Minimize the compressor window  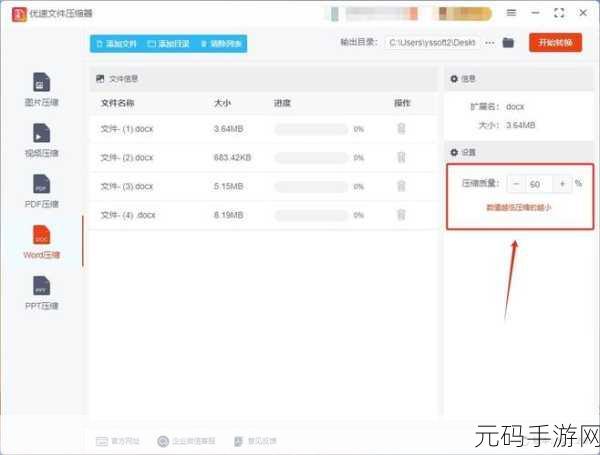[x=535, y=13]
